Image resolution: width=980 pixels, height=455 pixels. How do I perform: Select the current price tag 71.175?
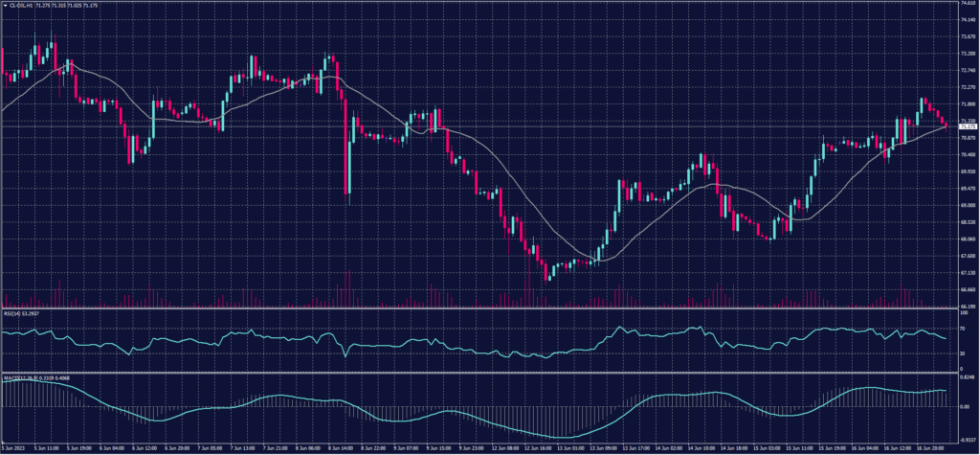[x=968, y=126]
